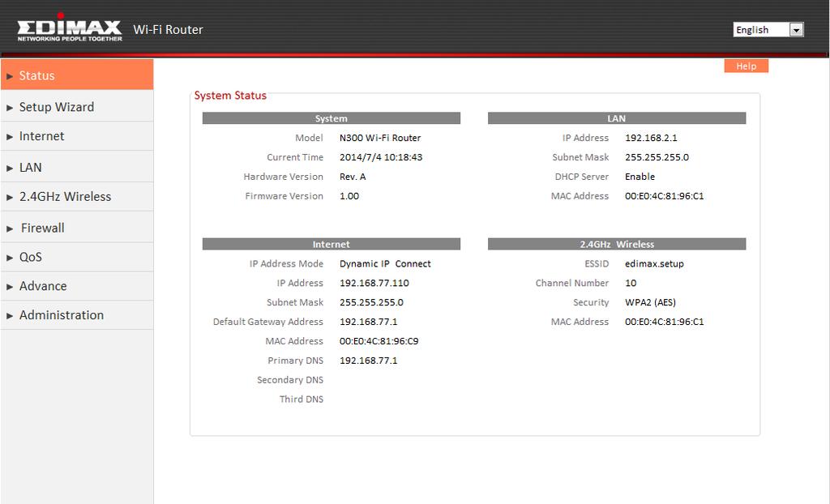830x504 pixels.
Task: Expand the arrow beside QoS
Action: (x=10, y=258)
